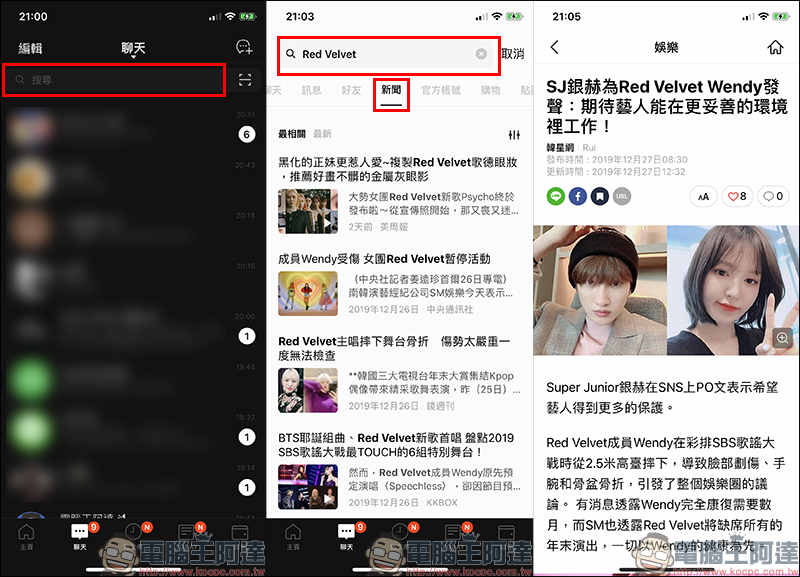The height and width of the screenshot is (577, 800).
Task: Open the chat with 6 unread messages
Action: pos(133,127)
